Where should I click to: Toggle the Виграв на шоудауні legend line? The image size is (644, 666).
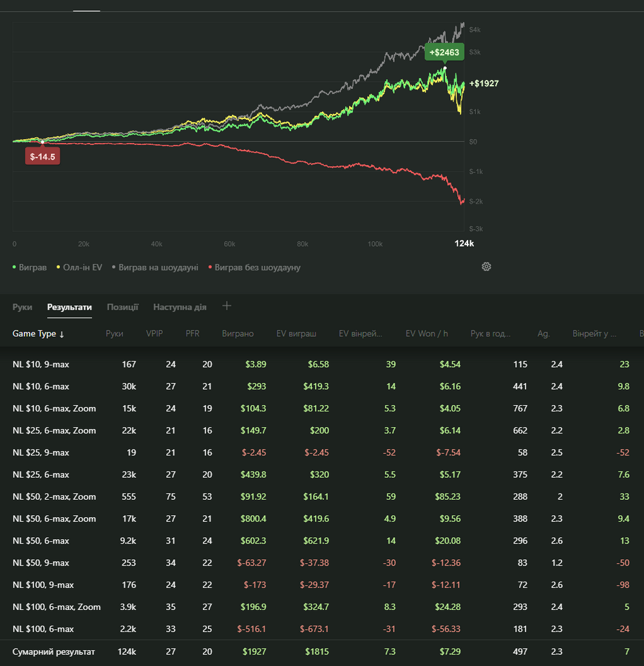[155, 267]
